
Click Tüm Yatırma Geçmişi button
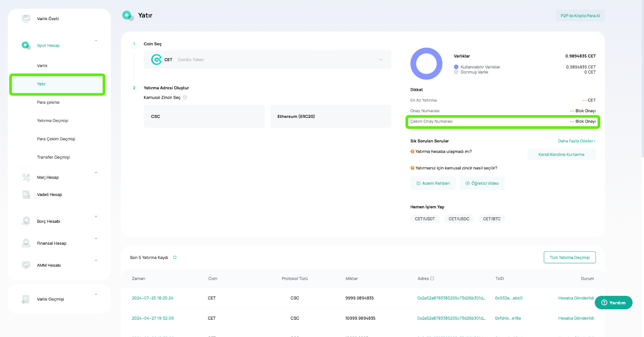pyautogui.click(x=570, y=257)
